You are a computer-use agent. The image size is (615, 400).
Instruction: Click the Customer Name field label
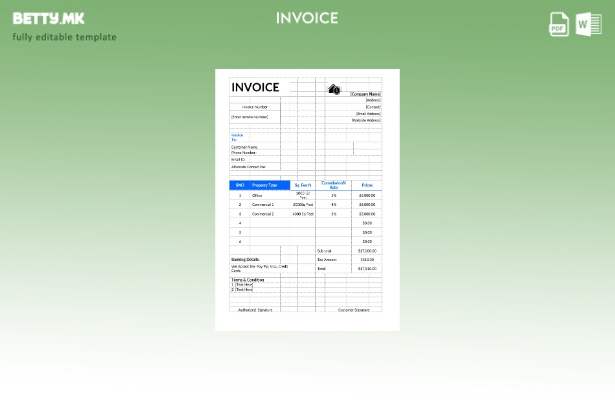[x=245, y=147]
